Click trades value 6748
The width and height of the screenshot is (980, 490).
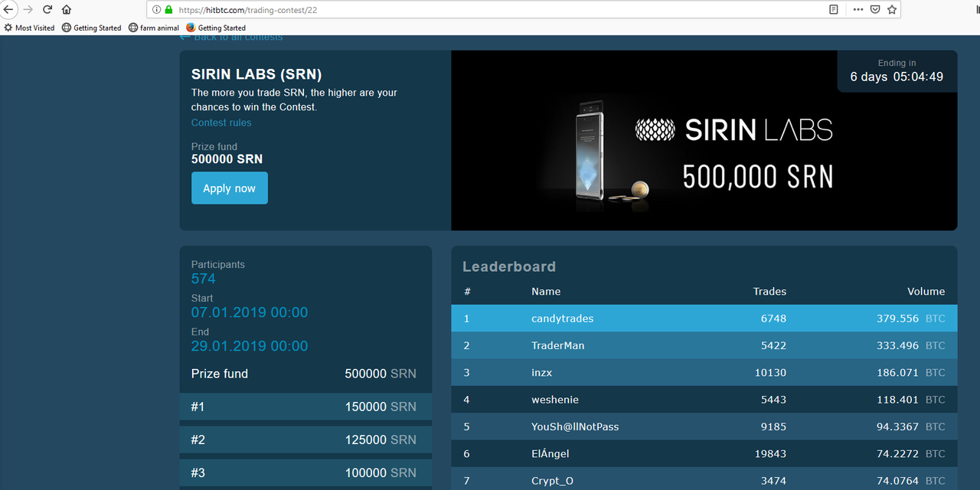773,318
